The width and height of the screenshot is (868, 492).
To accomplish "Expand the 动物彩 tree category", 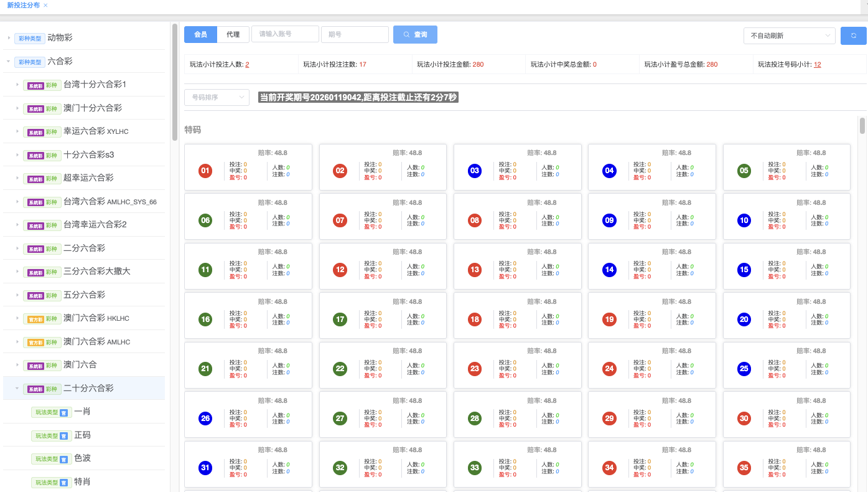I will (x=9, y=38).
